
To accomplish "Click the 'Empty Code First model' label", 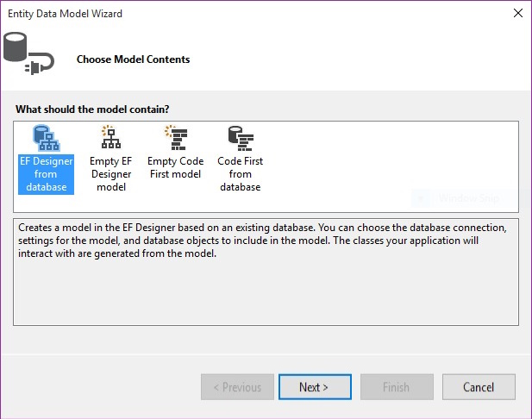I will coord(174,167).
